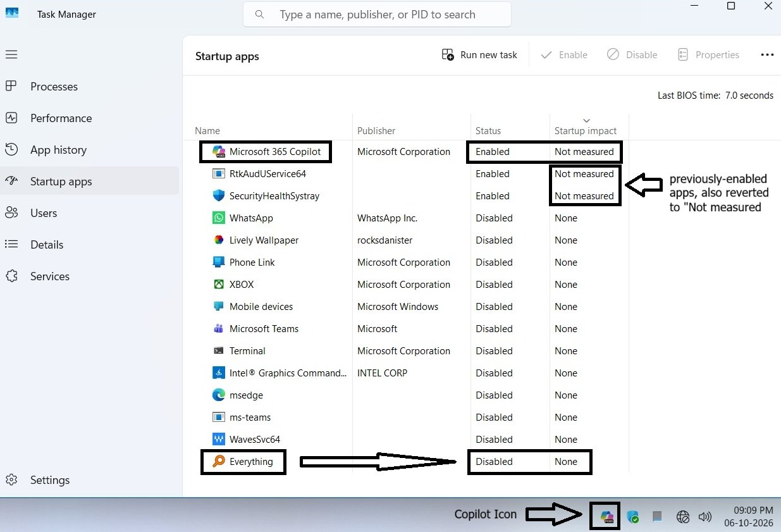Open the Performance page
This screenshot has width=781, height=532.
[x=61, y=118]
